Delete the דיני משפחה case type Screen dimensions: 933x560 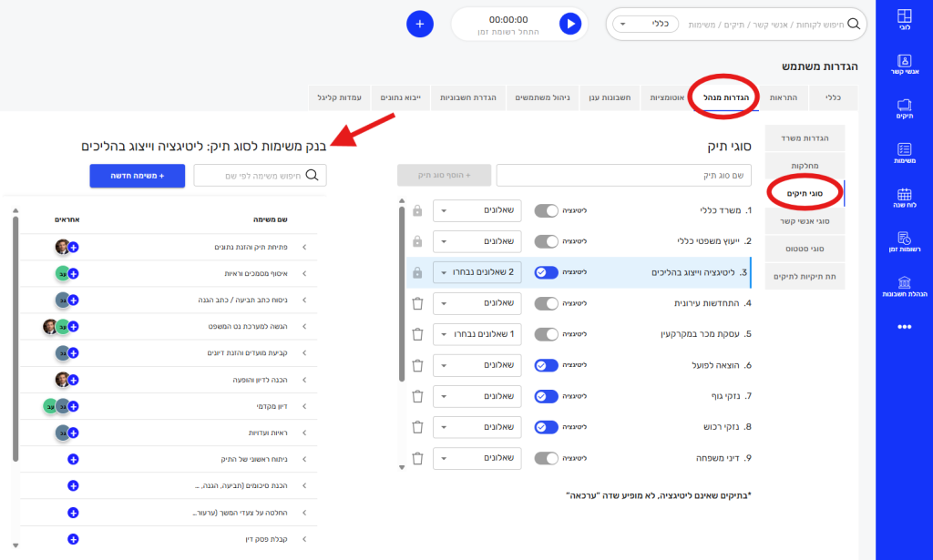417,458
